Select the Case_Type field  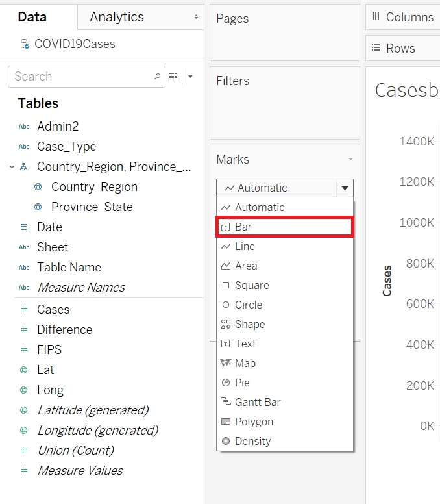[67, 147]
